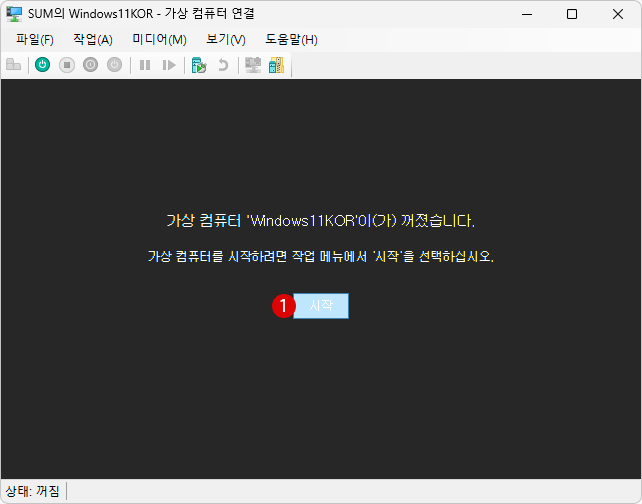The image size is (642, 504).
Task: Click the instruction text about 작업 메뉴
Action: point(321,256)
